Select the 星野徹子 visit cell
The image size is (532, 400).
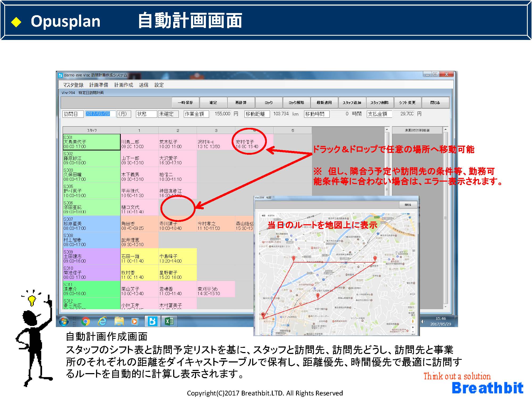[178, 273]
